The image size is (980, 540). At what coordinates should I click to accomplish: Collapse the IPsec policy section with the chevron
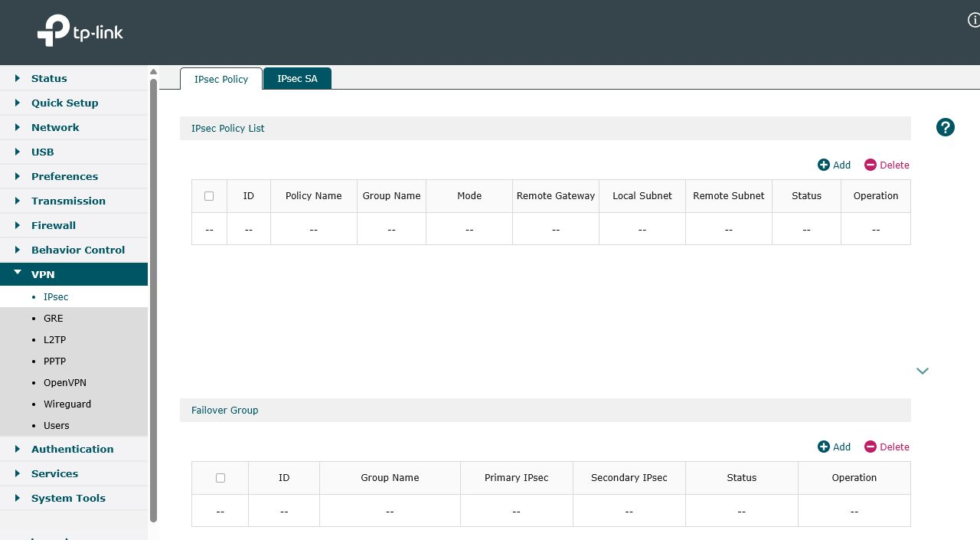923,371
